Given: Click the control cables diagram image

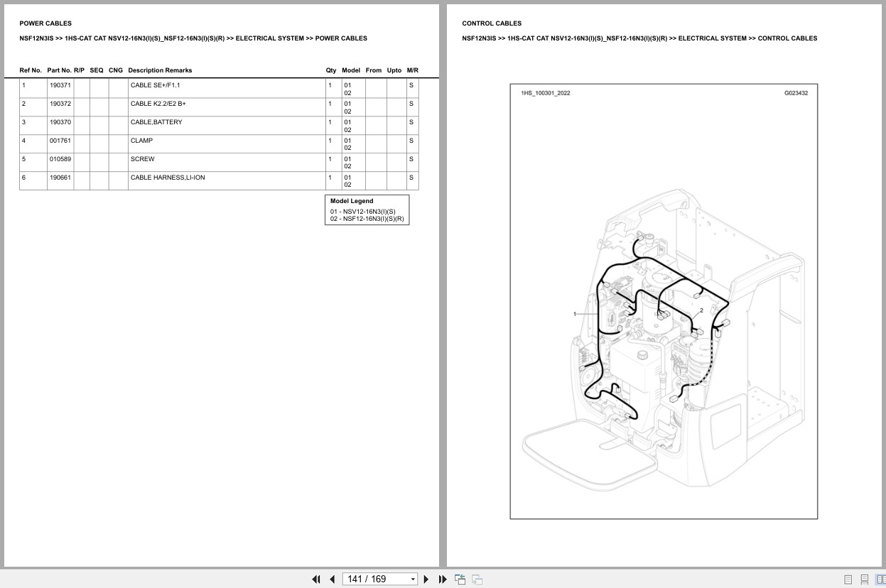Looking at the screenshot, I should pyautogui.click(x=664, y=301).
